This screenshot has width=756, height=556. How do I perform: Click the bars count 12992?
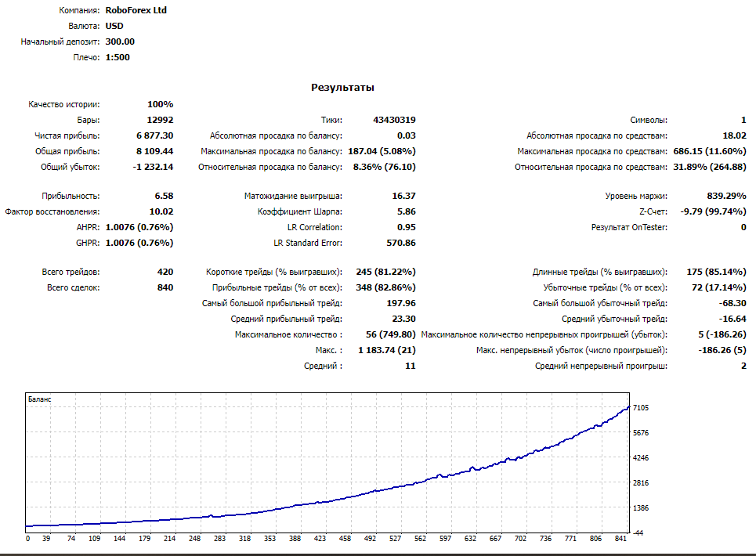(160, 120)
